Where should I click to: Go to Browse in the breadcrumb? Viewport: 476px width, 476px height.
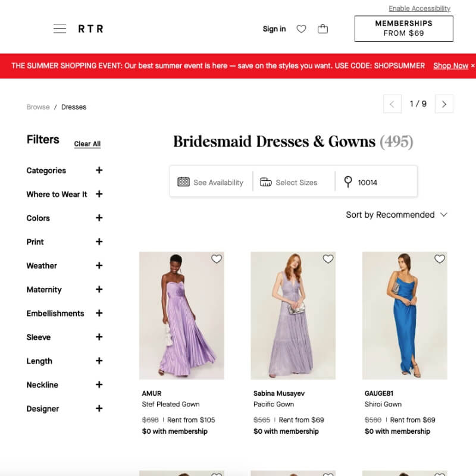point(37,107)
